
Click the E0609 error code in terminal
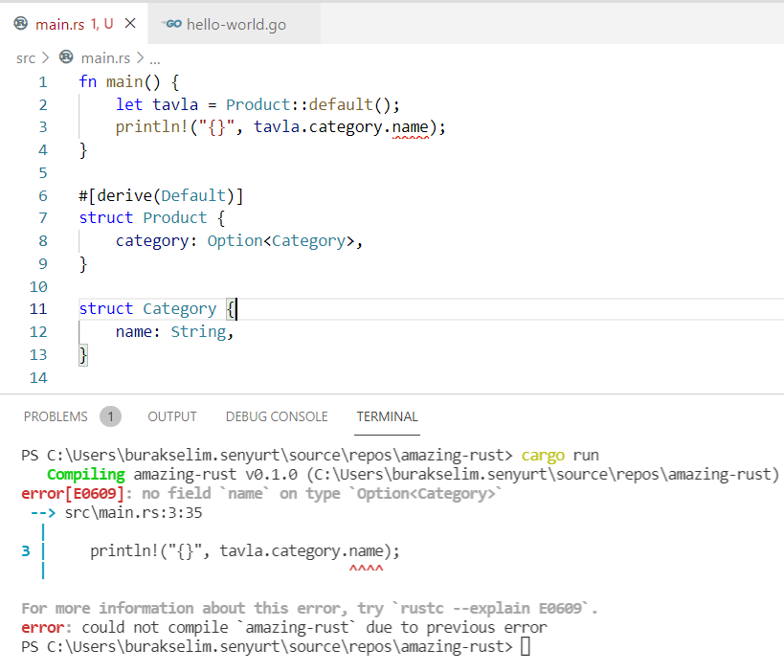tap(94, 495)
